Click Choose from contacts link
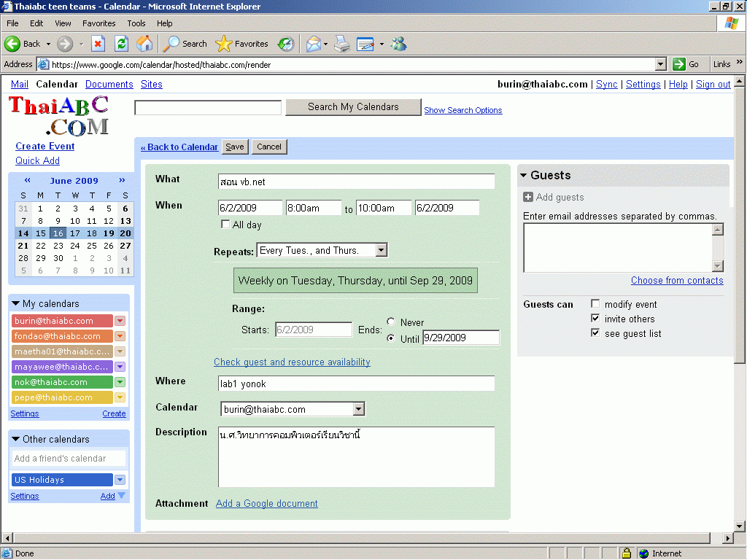 tap(676, 281)
